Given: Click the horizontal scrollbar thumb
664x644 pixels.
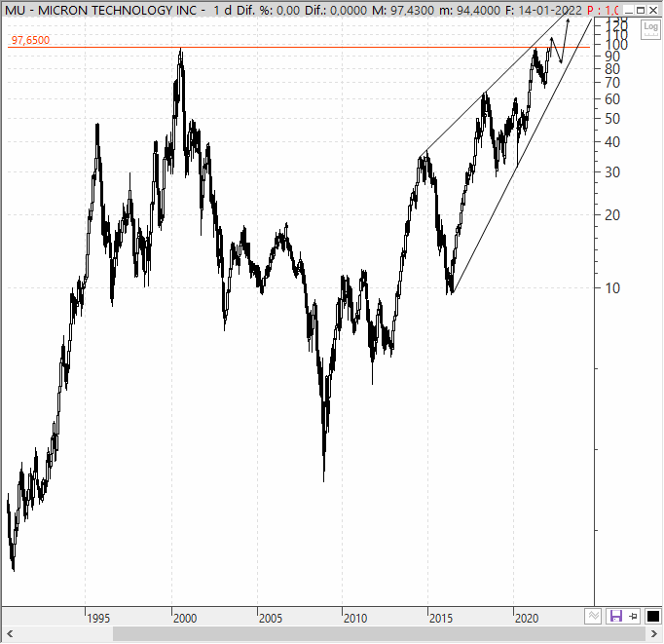Looking at the screenshot, I should (379, 634).
